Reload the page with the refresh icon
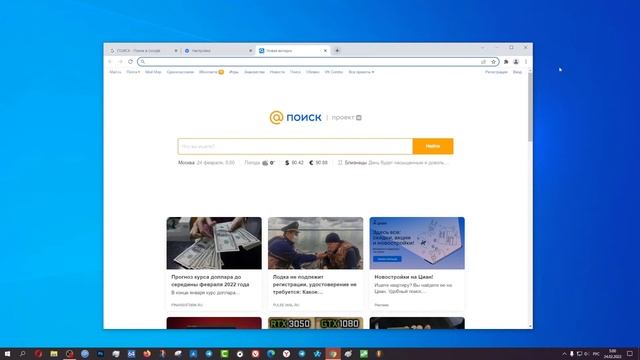The width and height of the screenshot is (640, 360). 130,62
